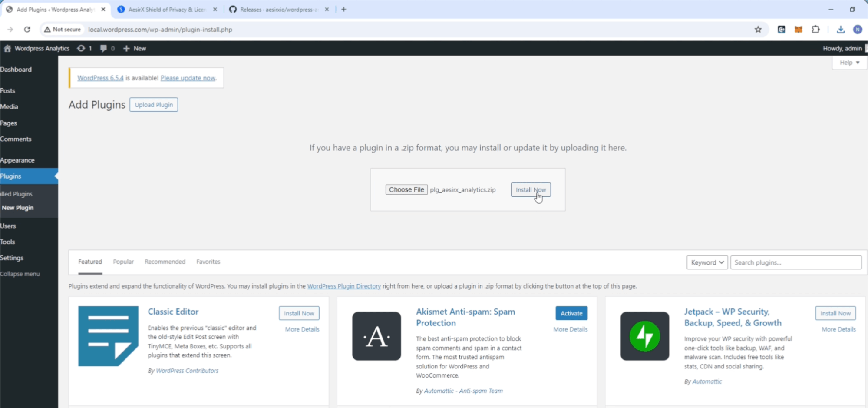Open the Chrome profile avatar
Screen dimensions: 868x408
click(857, 30)
